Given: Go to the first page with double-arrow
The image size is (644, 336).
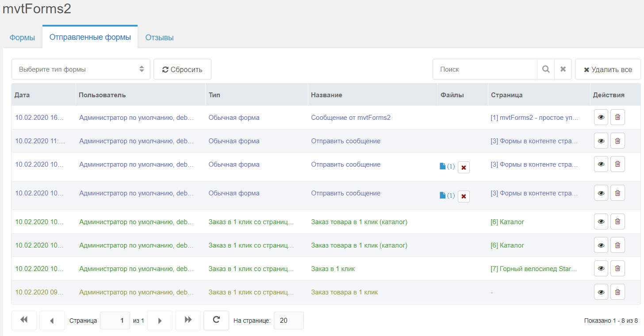Looking at the screenshot, I should [24, 321].
